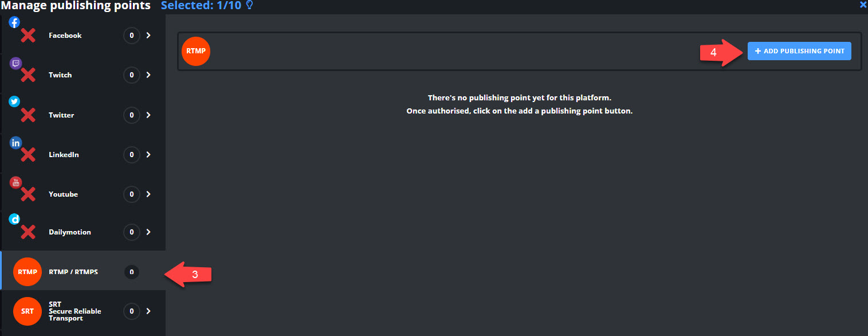Image resolution: width=868 pixels, height=336 pixels.
Task: Click the purple Twitch icon
Action: click(15, 64)
